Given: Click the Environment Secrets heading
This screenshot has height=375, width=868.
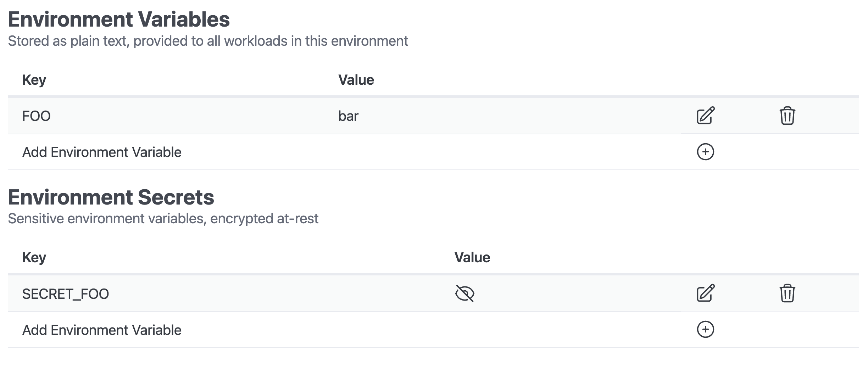Looking at the screenshot, I should pos(111,197).
